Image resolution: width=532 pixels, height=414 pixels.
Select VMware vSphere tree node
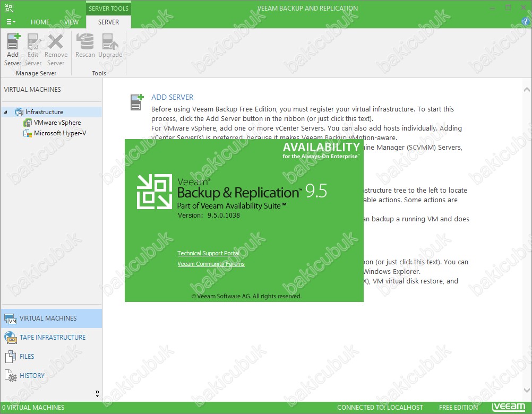(57, 123)
